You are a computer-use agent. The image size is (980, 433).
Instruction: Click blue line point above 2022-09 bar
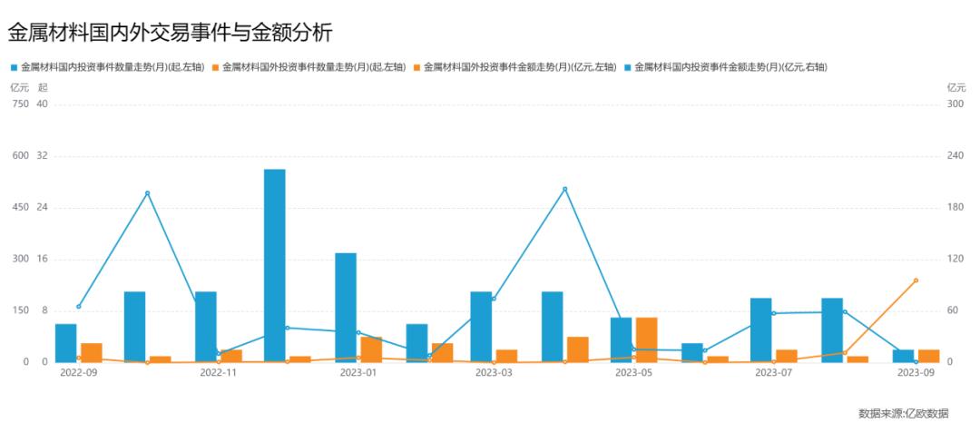click(78, 306)
